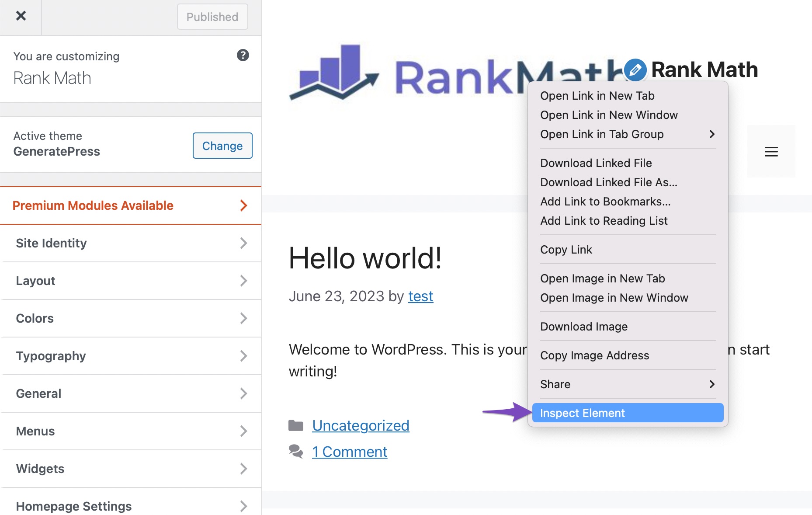Select Add Link to Bookmarks...
The height and width of the screenshot is (515, 812).
pos(628,202)
